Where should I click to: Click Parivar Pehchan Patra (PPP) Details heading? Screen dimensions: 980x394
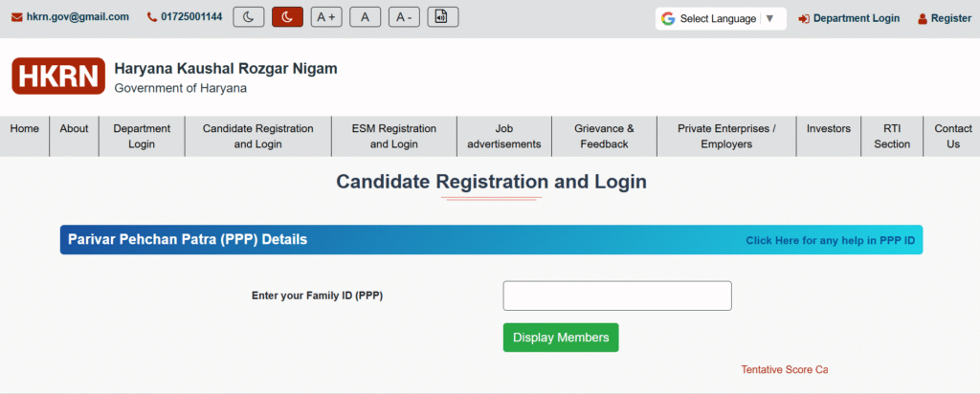point(188,240)
